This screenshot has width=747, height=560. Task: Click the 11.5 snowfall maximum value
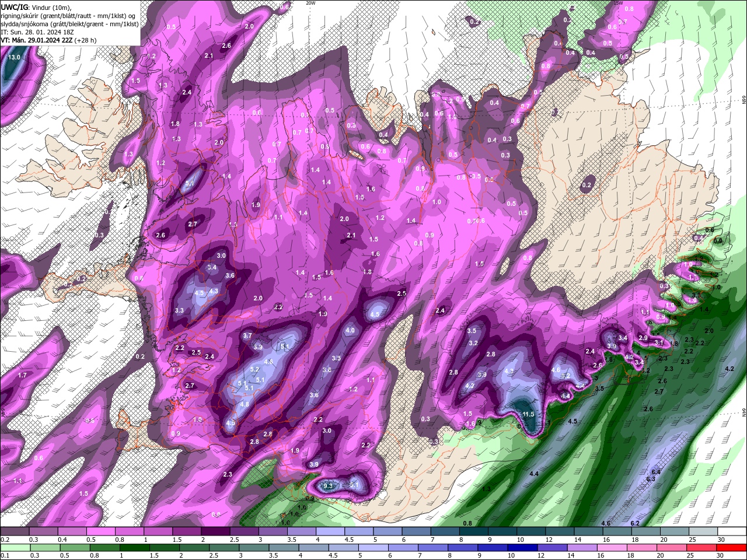(x=529, y=414)
